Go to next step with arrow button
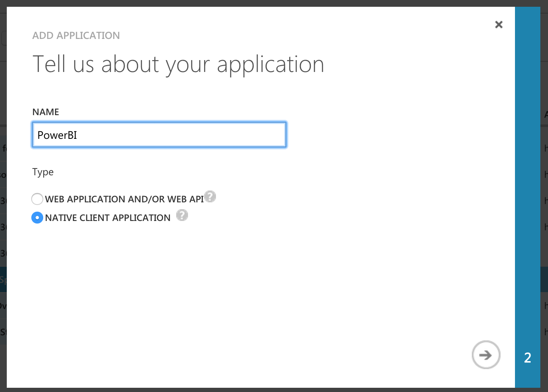 [486, 355]
